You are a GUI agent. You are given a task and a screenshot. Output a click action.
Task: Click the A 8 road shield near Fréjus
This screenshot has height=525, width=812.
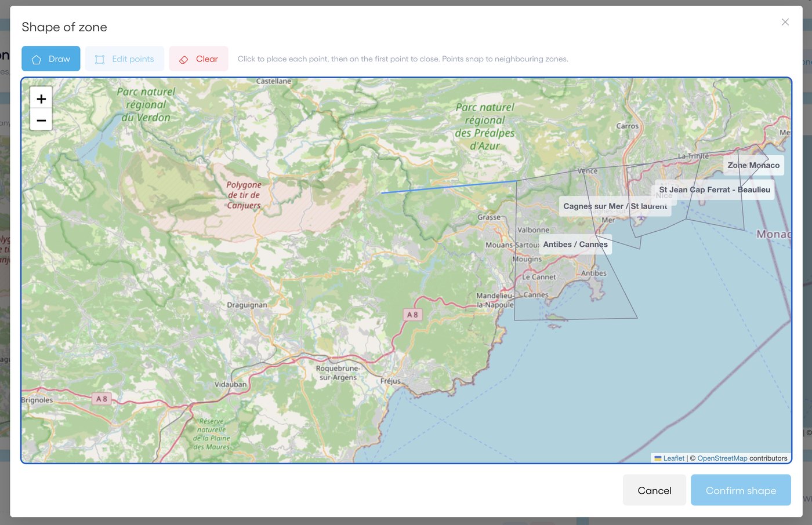(412, 315)
